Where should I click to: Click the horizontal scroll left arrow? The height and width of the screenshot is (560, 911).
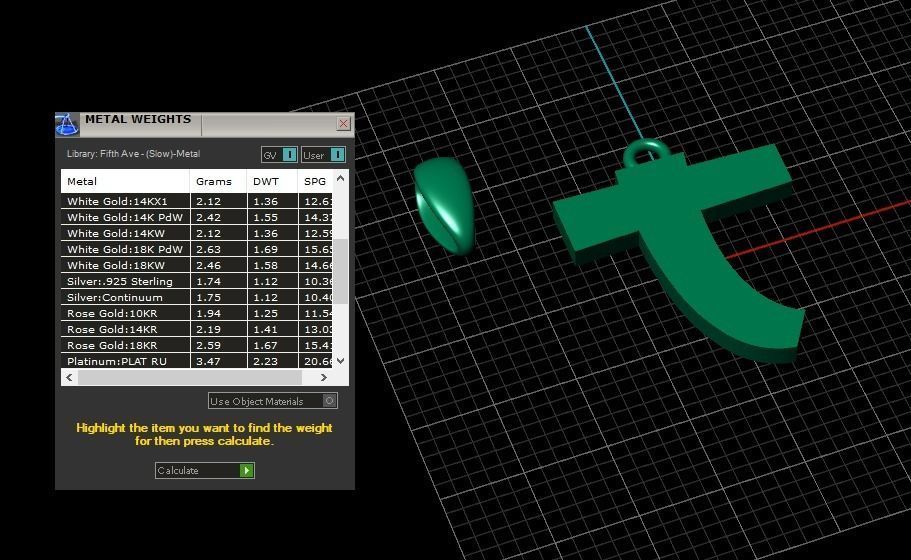pyautogui.click(x=69, y=378)
